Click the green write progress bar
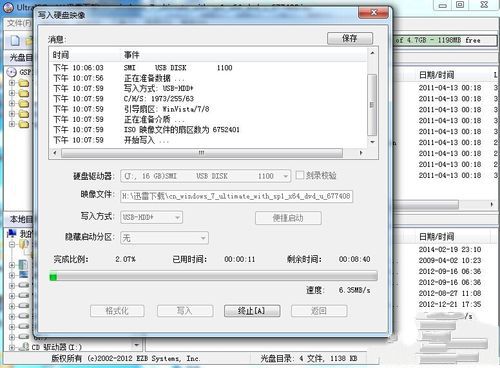500x368 pixels. 213,276
